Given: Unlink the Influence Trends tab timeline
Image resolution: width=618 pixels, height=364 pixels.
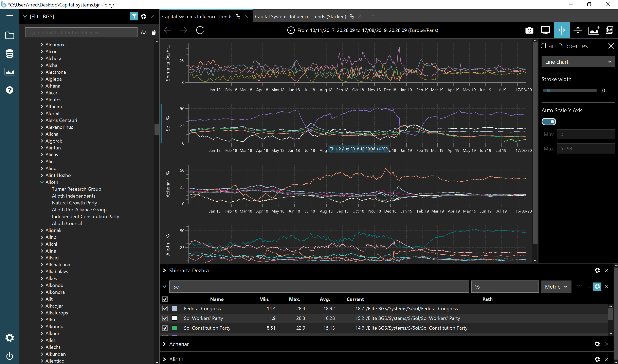Looking at the screenshot, I should 238,16.
